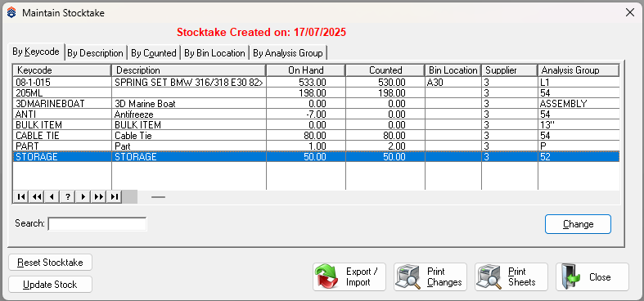Click the Bin Location column header
The width and height of the screenshot is (644, 301).
(453, 70)
